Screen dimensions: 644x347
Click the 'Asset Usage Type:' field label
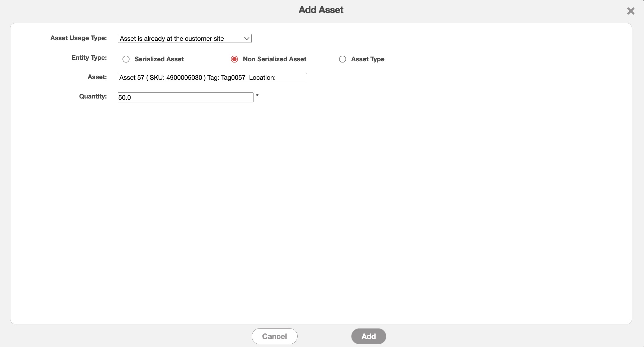click(x=78, y=38)
